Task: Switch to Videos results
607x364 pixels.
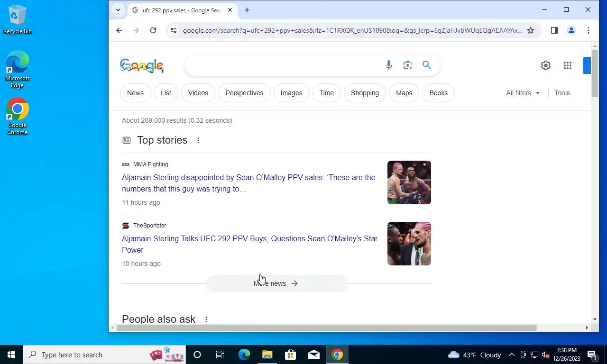Action: coord(198,93)
